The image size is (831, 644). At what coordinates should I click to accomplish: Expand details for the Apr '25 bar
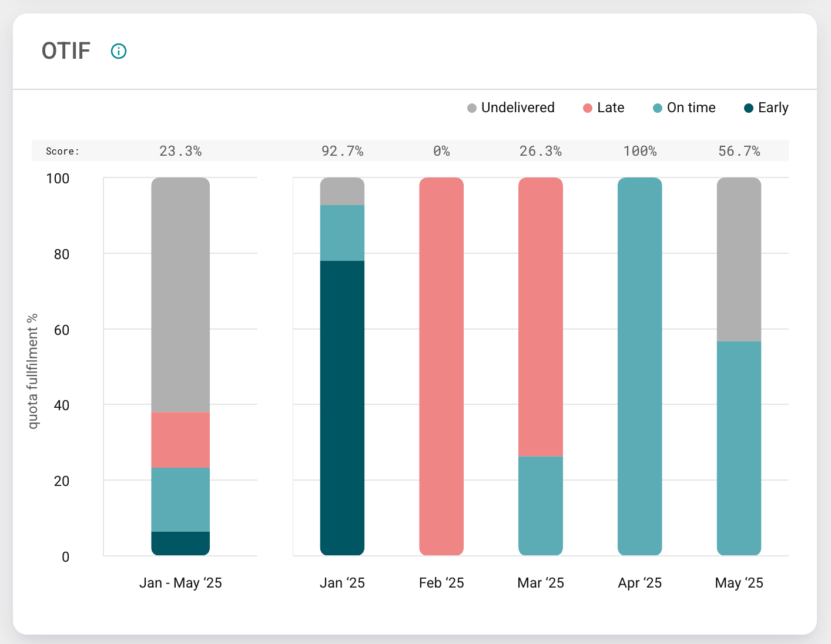click(639, 364)
